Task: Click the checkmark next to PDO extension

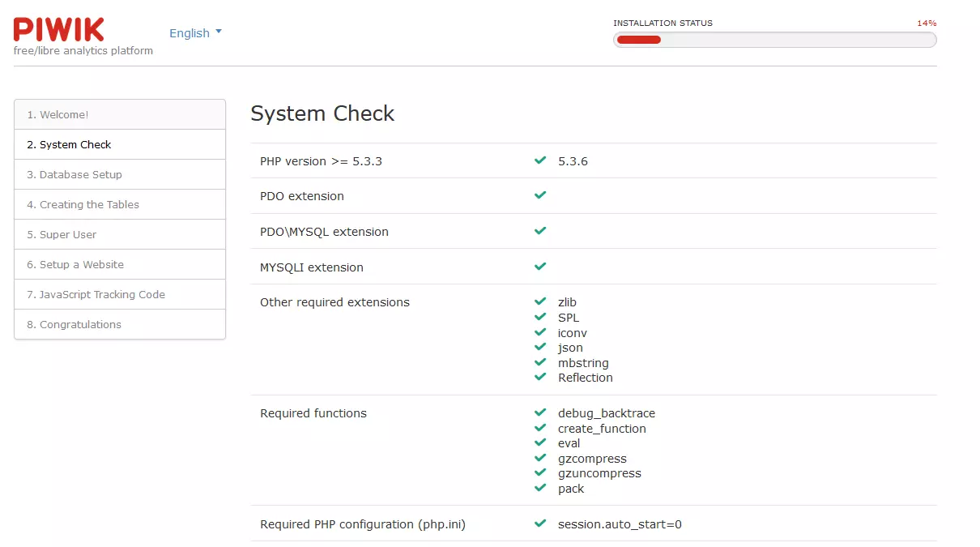Action: [540, 195]
